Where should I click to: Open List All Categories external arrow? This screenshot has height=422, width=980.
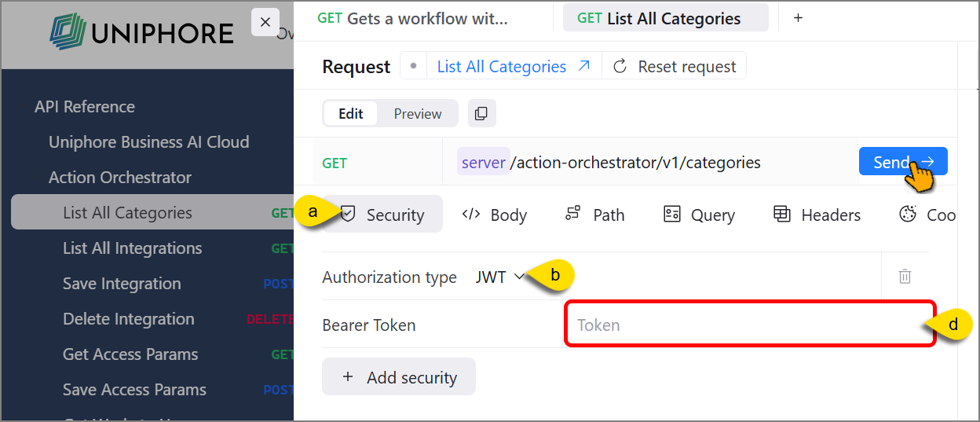583,67
